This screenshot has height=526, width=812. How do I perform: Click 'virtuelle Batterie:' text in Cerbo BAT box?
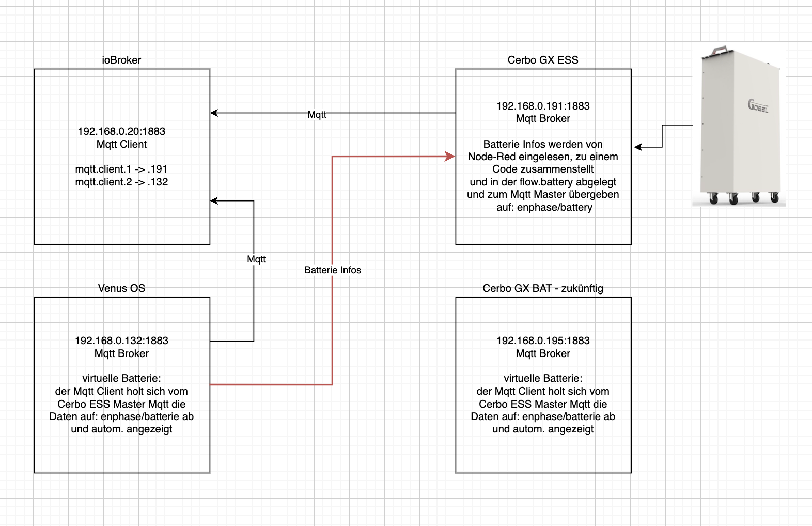[x=543, y=378]
